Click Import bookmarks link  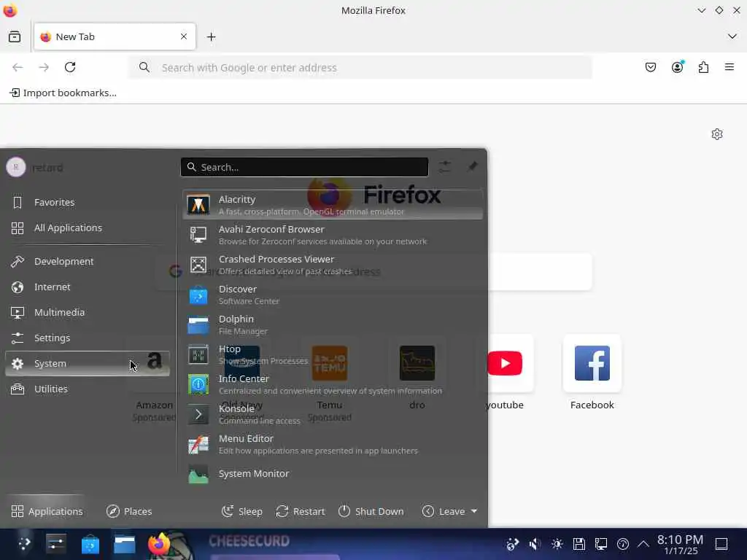point(63,93)
